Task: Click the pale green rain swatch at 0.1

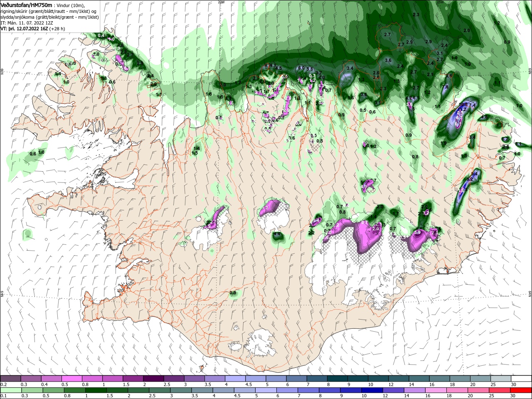Action: [x=11, y=390]
